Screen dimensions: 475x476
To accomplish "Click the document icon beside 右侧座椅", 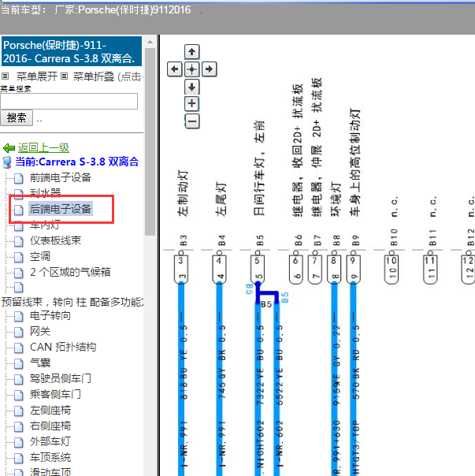I will point(19,427).
